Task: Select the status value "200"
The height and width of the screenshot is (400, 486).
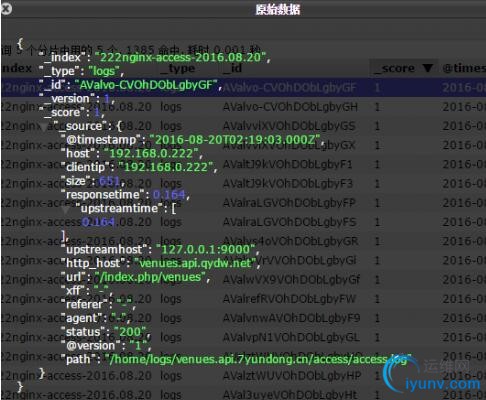Action: 130,332
